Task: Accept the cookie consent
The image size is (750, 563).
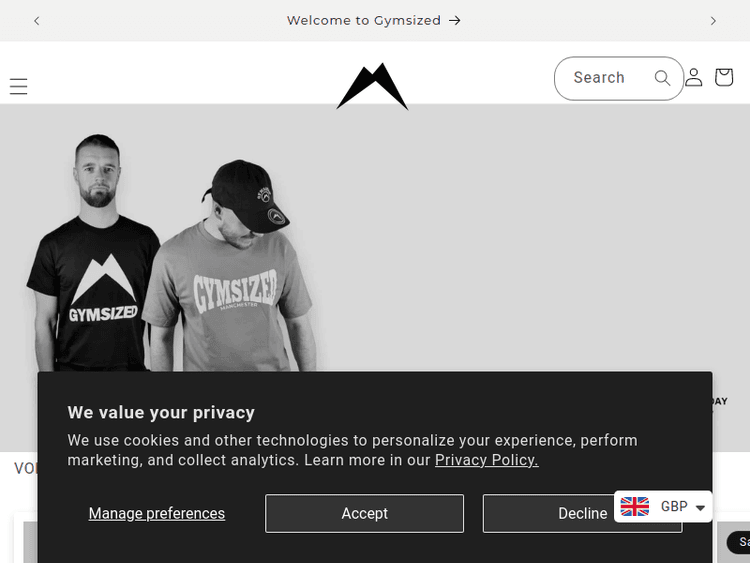Action: [x=364, y=513]
